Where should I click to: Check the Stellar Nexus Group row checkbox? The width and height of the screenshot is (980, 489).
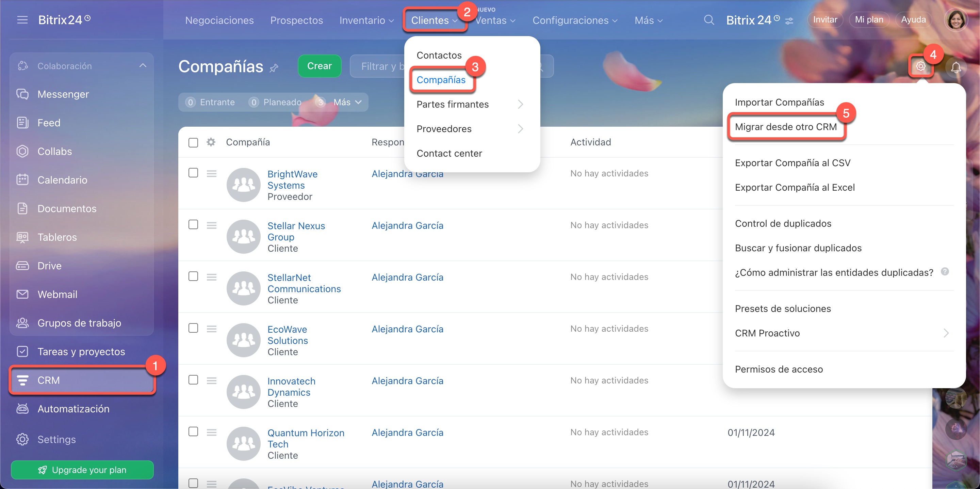click(193, 225)
